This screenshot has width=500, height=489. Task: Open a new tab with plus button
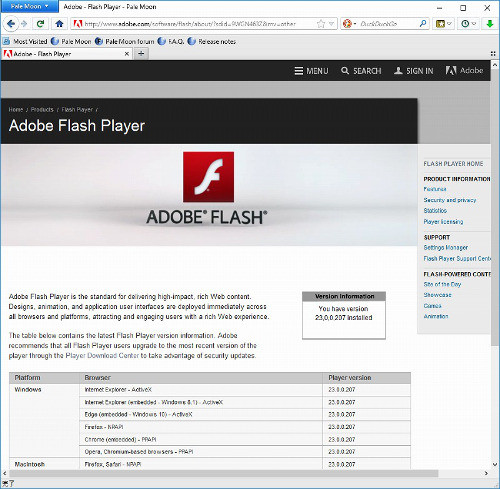pos(141,54)
